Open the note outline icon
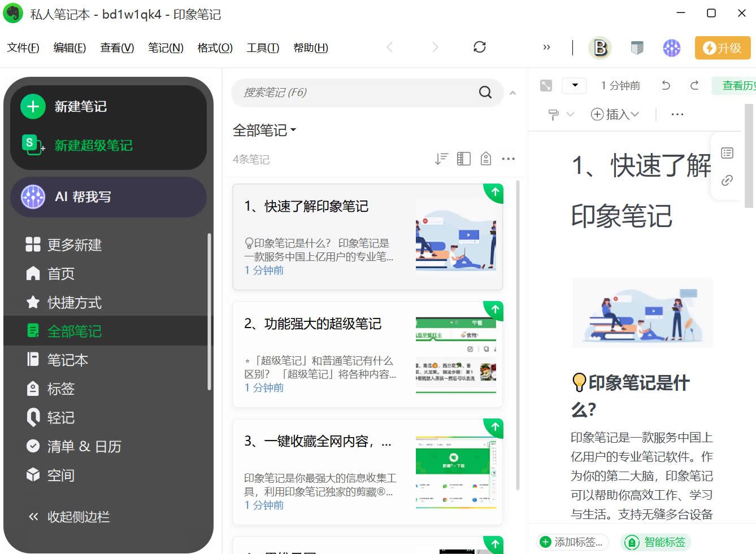Viewport: 756px width, 554px height. (x=727, y=153)
